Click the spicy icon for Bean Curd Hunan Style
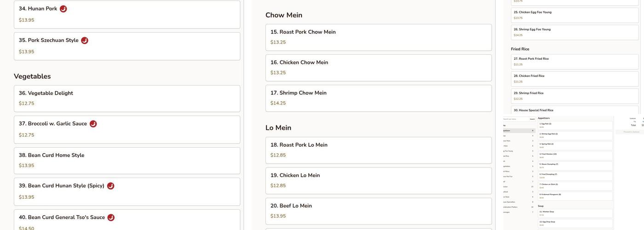 click(111, 186)
